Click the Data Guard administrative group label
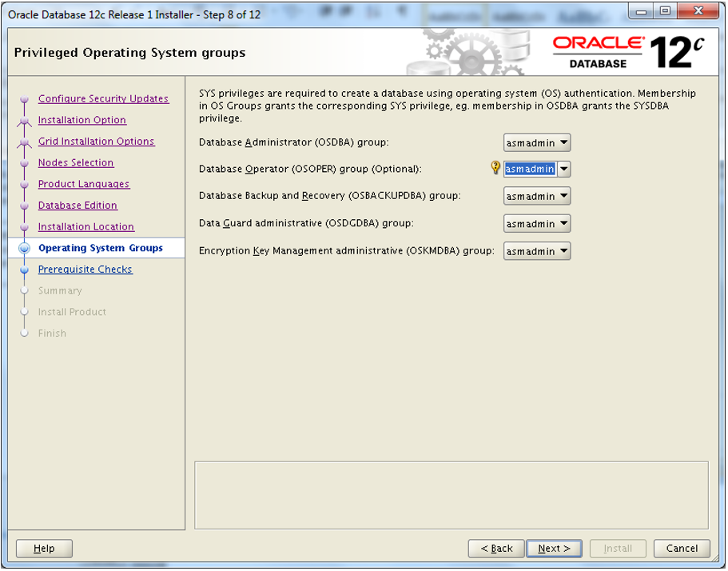 click(x=306, y=223)
